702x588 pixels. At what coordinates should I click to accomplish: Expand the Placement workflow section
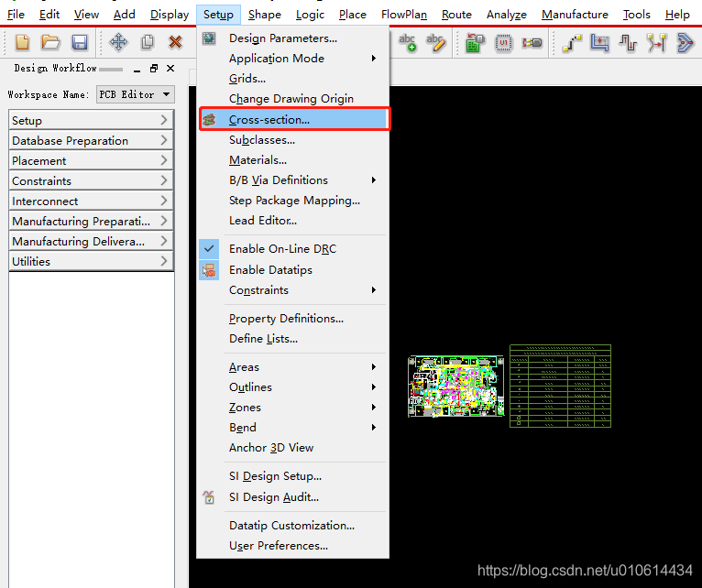[x=90, y=161]
